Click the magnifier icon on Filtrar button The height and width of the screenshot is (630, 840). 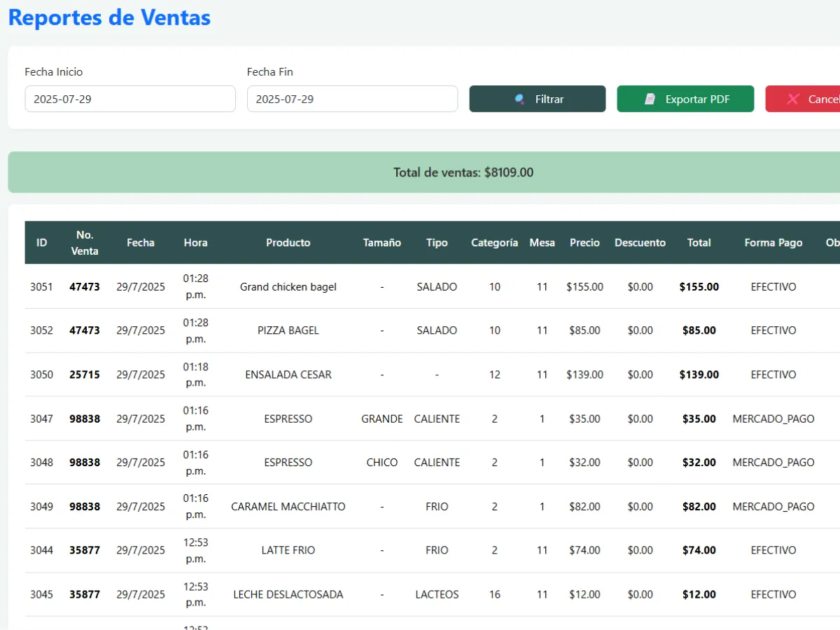(x=519, y=99)
